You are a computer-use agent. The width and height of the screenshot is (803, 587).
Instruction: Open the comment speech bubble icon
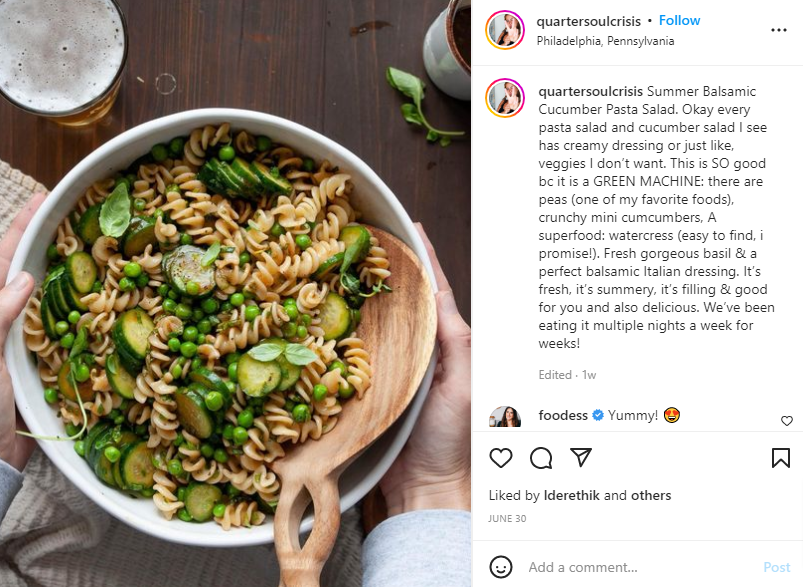541,458
